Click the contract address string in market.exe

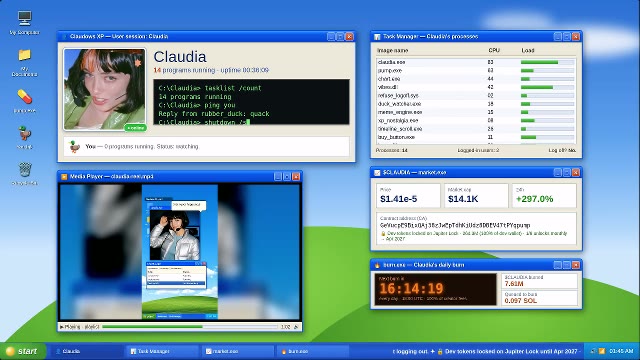tap(455, 225)
